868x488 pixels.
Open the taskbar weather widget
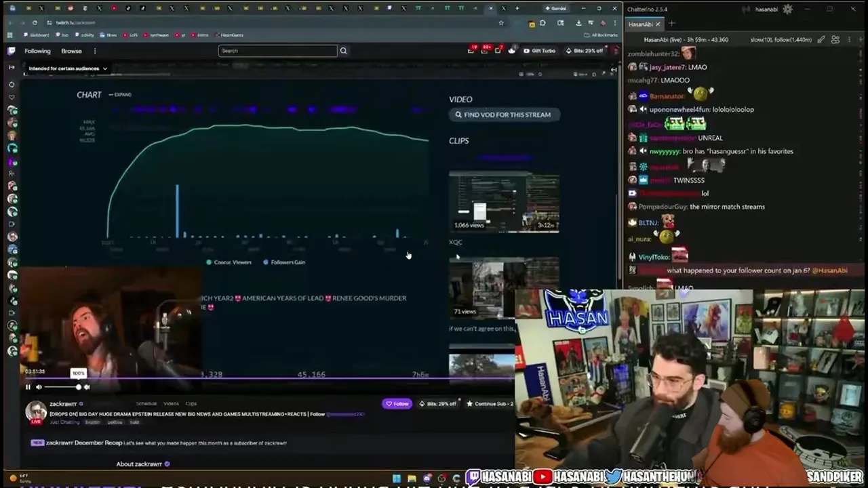pyautogui.click(x=20, y=479)
